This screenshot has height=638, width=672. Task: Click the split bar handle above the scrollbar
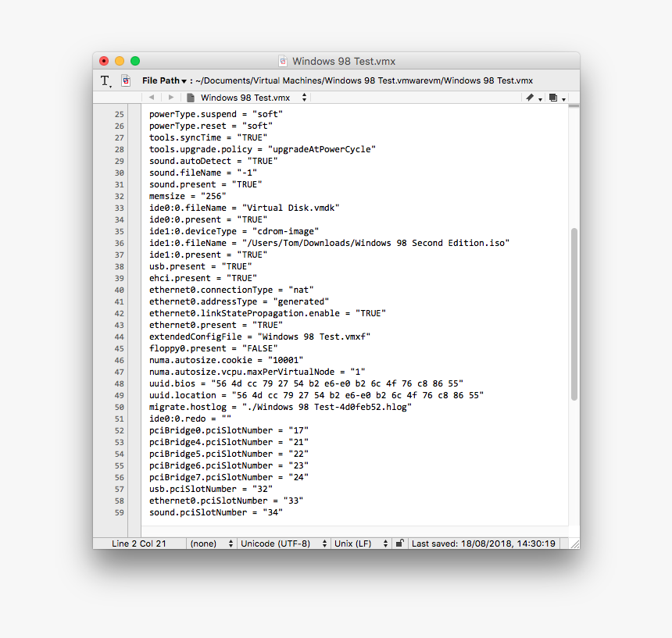point(574,105)
